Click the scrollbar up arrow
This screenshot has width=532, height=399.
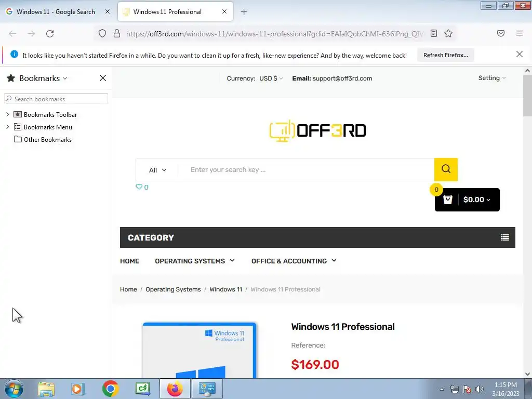[527, 71]
